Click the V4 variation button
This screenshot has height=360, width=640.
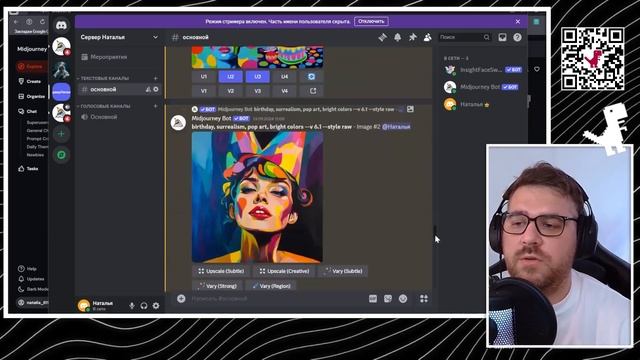click(284, 91)
